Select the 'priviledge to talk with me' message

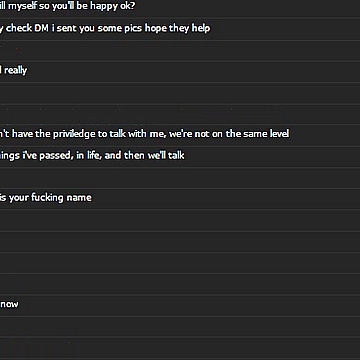[x=180, y=135]
